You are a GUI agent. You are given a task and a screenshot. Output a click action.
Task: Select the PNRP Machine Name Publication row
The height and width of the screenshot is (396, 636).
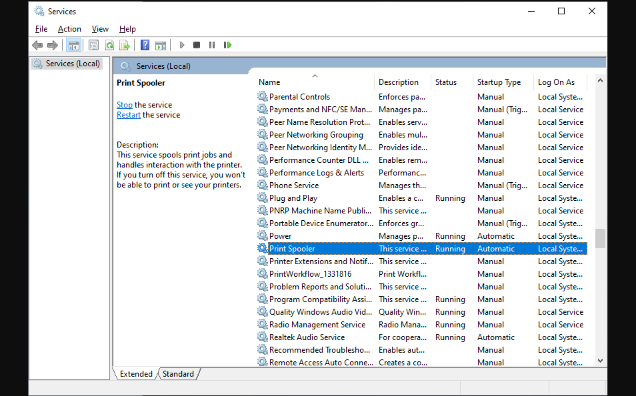422,211
